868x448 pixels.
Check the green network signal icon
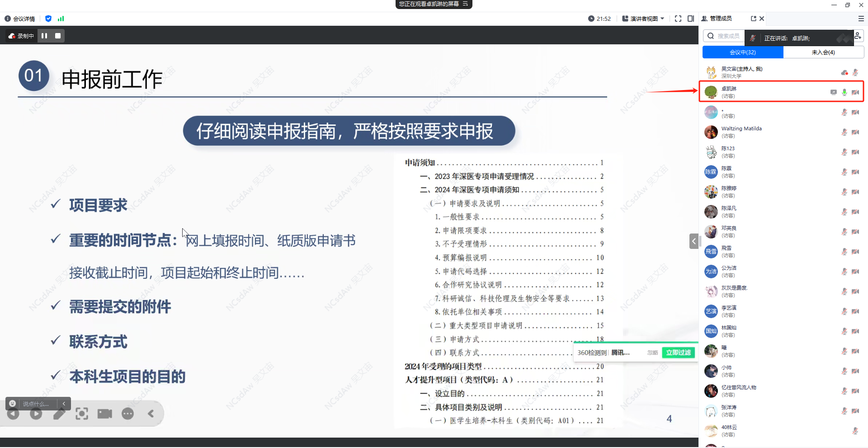click(61, 19)
